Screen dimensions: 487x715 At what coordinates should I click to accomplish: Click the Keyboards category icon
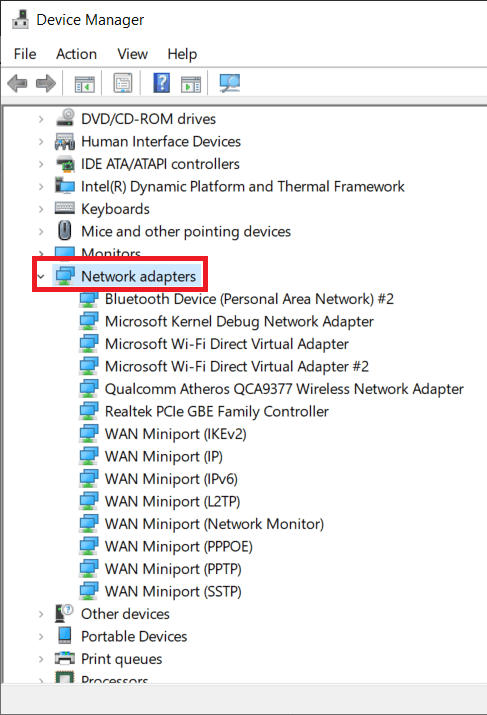click(65, 208)
